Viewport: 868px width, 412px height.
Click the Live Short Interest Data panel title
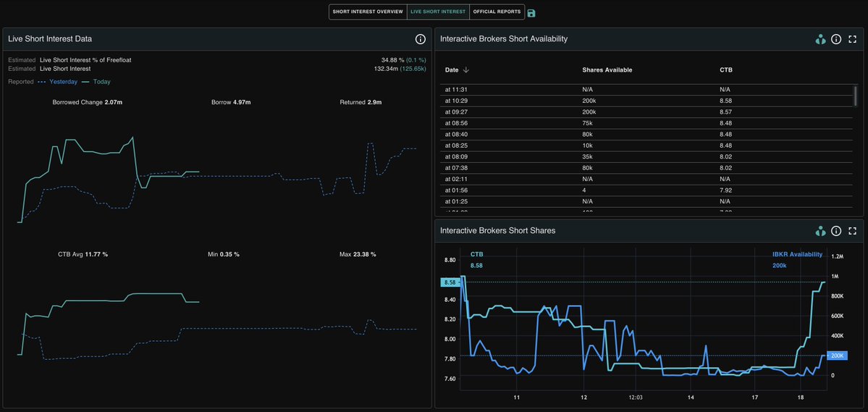50,39
